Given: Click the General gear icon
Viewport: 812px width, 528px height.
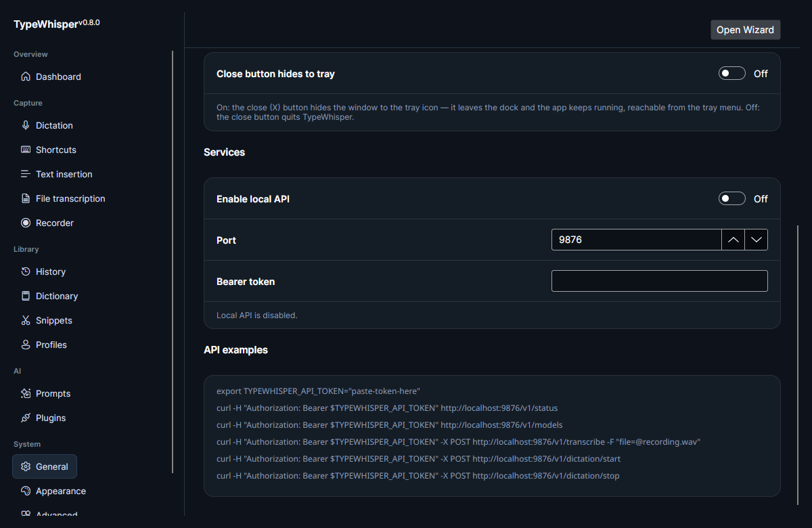Looking at the screenshot, I should pos(26,466).
